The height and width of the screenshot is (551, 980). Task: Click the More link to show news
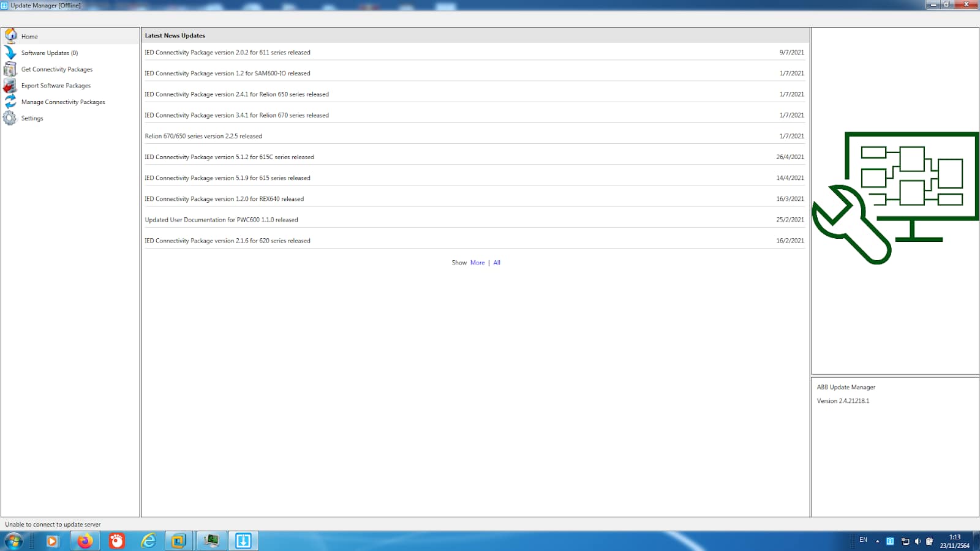click(477, 263)
